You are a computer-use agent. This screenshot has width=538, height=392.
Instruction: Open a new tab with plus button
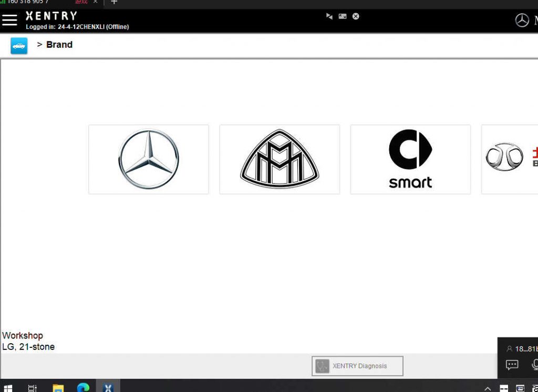[x=114, y=2]
